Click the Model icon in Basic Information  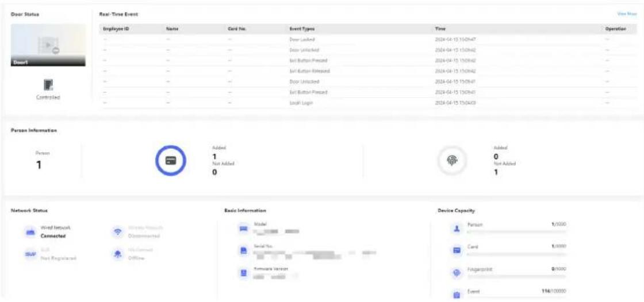click(243, 229)
